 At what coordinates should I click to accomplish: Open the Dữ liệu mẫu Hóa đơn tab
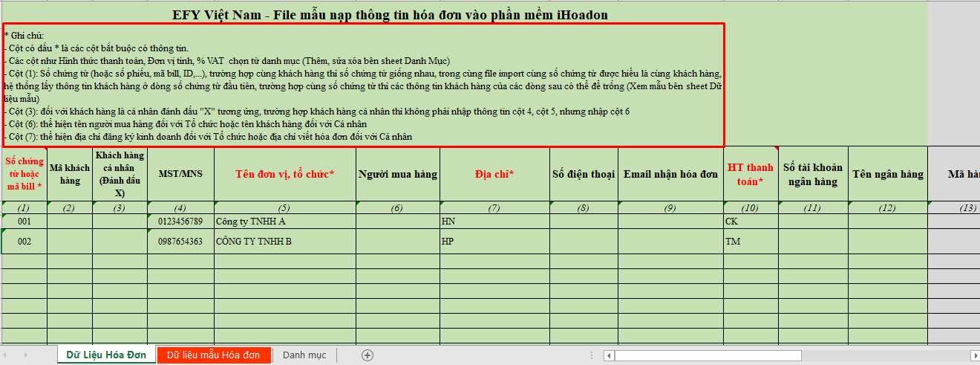click(213, 355)
